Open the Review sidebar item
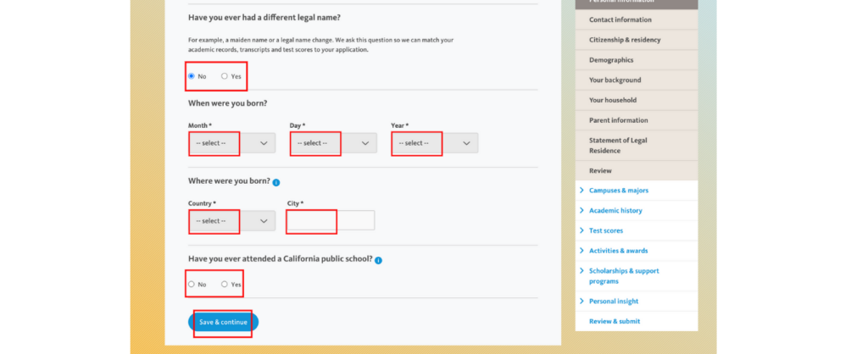The width and height of the screenshot is (868, 354). click(x=637, y=171)
